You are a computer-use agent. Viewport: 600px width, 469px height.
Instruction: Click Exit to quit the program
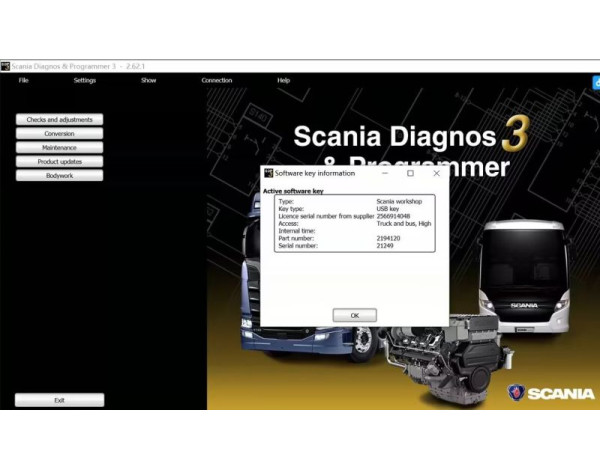point(59,400)
